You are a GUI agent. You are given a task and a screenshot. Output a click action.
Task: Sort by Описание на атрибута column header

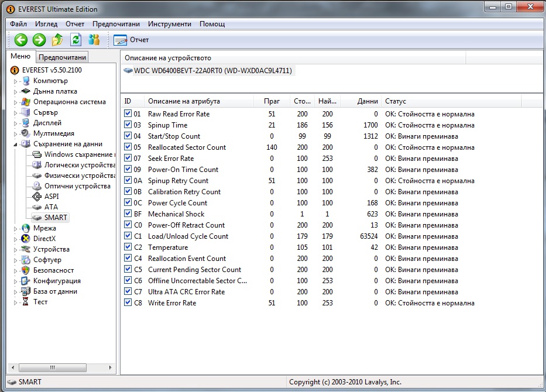[x=198, y=101]
